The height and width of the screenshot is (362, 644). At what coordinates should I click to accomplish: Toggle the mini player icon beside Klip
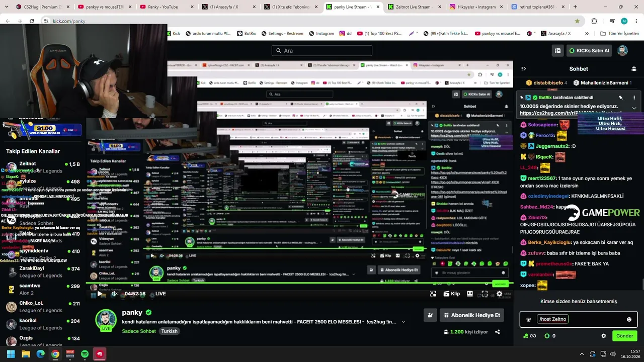click(x=433, y=294)
